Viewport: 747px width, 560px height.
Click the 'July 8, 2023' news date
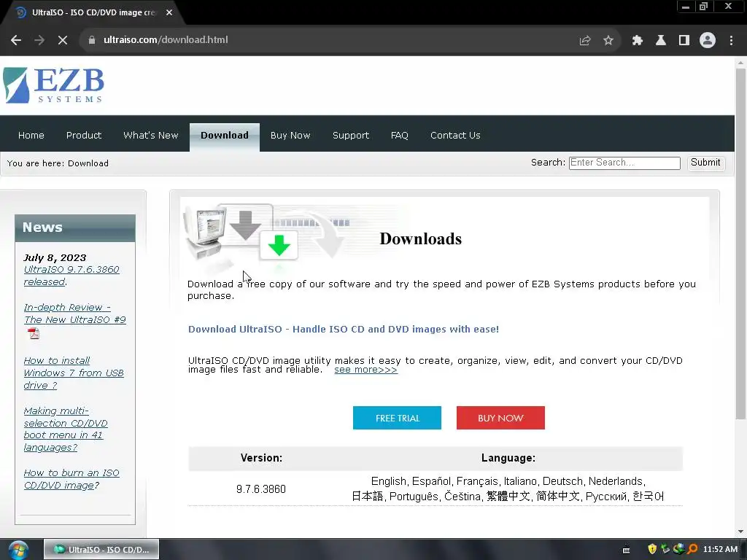click(x=55, y=257)
